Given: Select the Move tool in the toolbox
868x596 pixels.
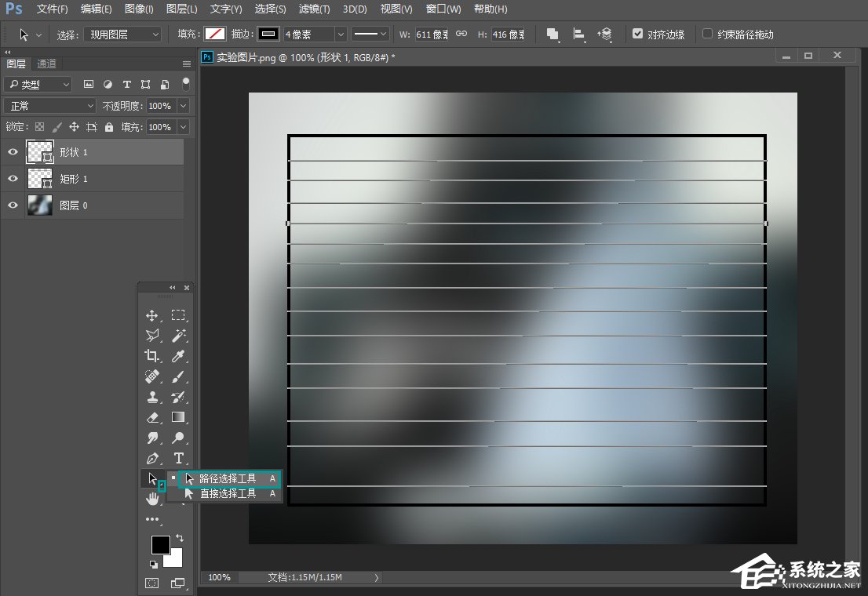Looking at the screenshot, I should click(152, 315).
